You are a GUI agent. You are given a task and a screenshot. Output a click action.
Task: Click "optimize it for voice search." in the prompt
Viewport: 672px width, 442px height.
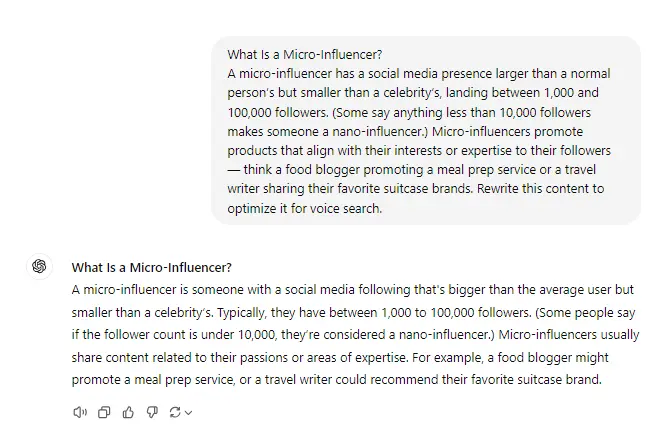coord(304,207)
